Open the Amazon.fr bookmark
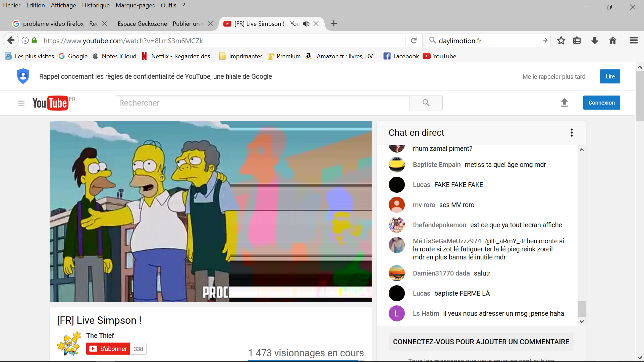Image resolution: width=644 pixels, height=362 pixels. [x=341, y=56]
